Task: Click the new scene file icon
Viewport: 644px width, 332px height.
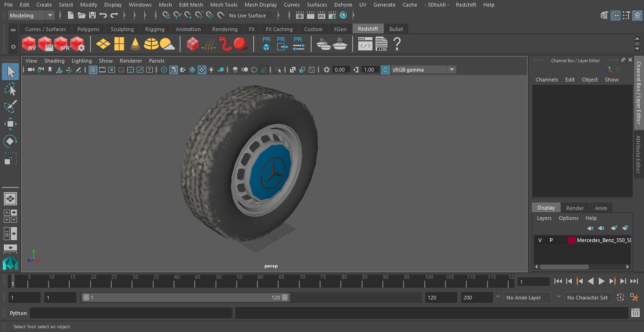Action: [70, 16]
